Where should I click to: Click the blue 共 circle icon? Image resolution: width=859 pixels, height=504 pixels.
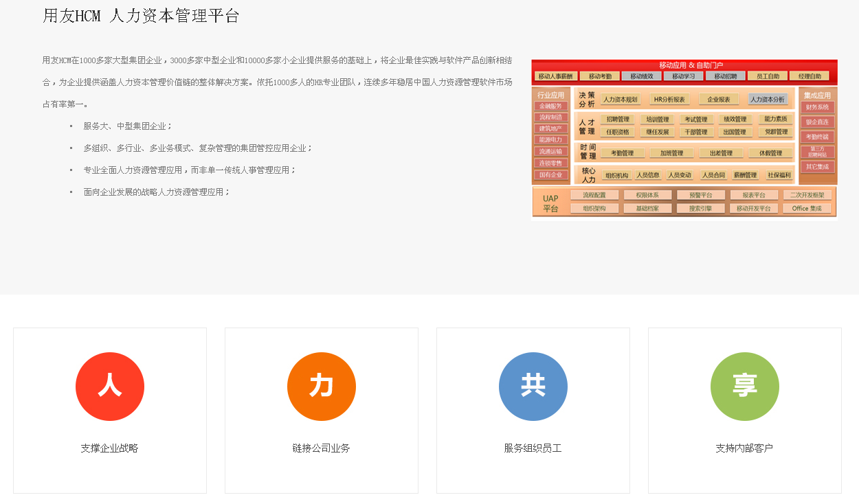point(533,387)
